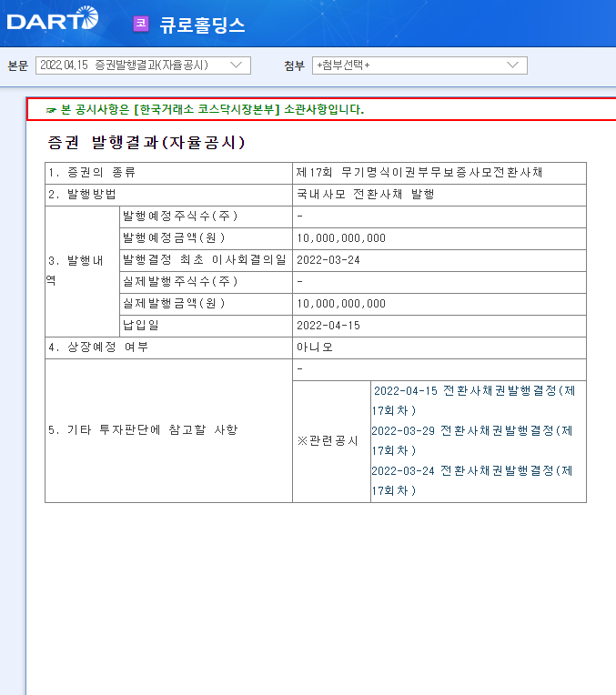The height and width of the screenshot is (695, 616).
Task: Open the 본문 document dropdown
Action: (143, 65)
